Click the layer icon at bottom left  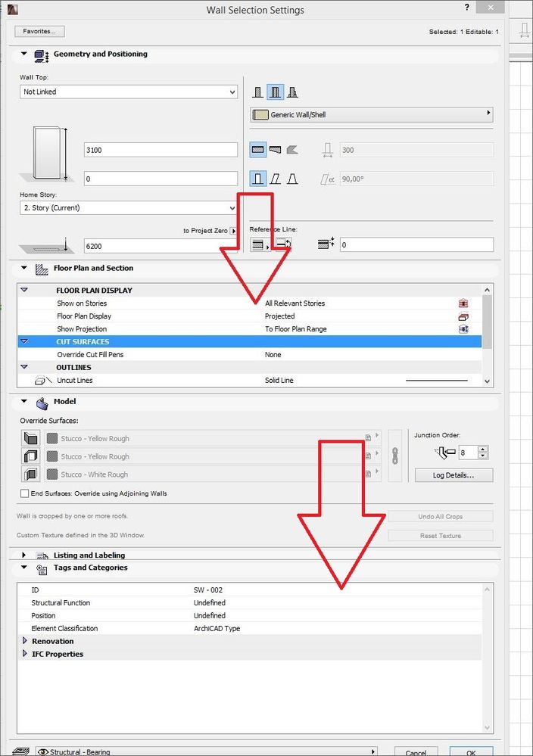coord(21,751)
